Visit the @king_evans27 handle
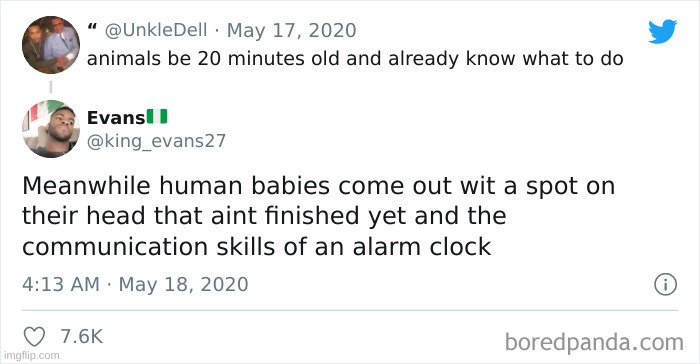The height and width of the screenshot is (364, 700). 156,141
